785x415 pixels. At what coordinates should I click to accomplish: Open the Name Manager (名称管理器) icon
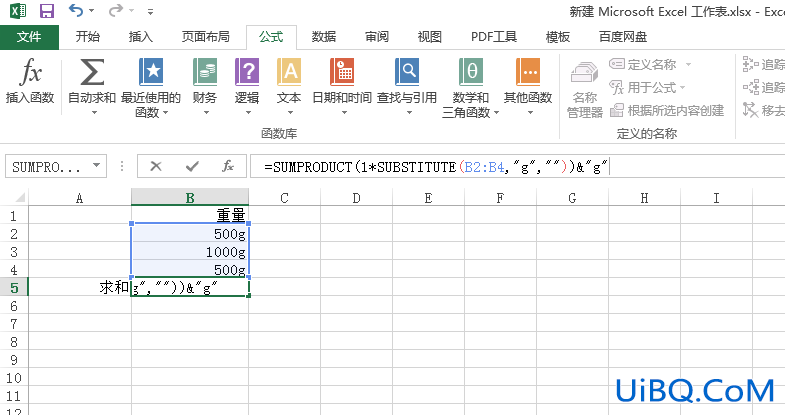(584, 73)
